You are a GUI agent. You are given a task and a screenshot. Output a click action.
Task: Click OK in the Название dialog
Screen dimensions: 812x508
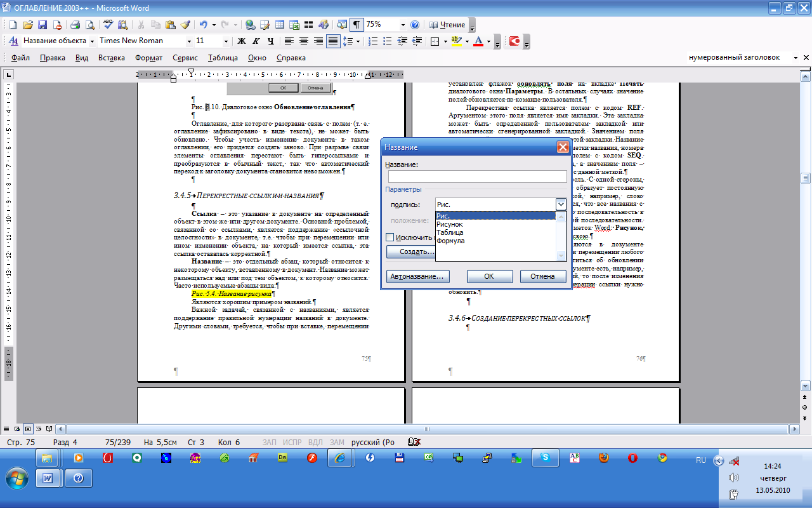tap(490, 276)
